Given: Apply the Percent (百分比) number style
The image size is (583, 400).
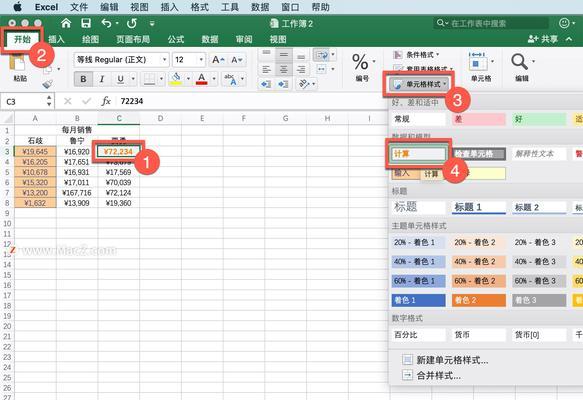Looking at the screenshot, I should [x=419, y=335].
